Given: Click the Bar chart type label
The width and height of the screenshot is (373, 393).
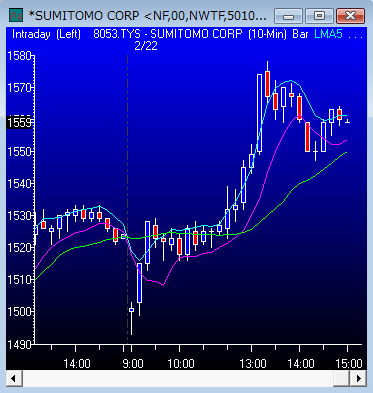Looking at the screenshot, I should tap(300, 34).
